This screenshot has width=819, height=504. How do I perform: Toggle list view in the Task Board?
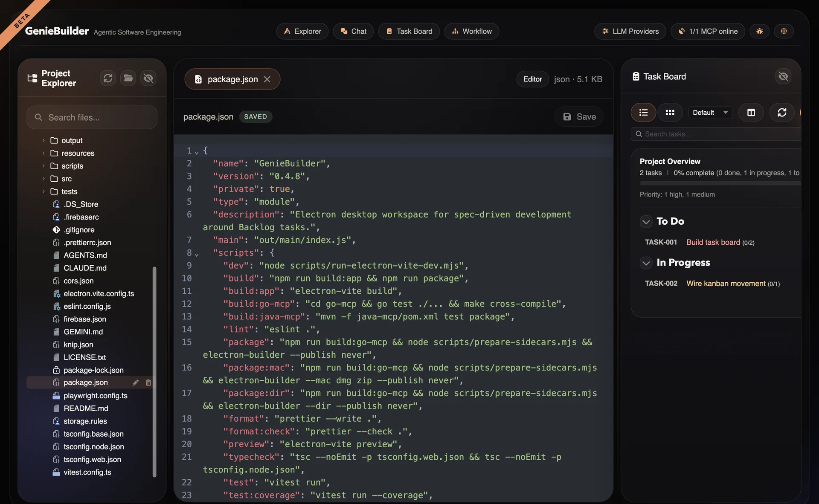643,112
